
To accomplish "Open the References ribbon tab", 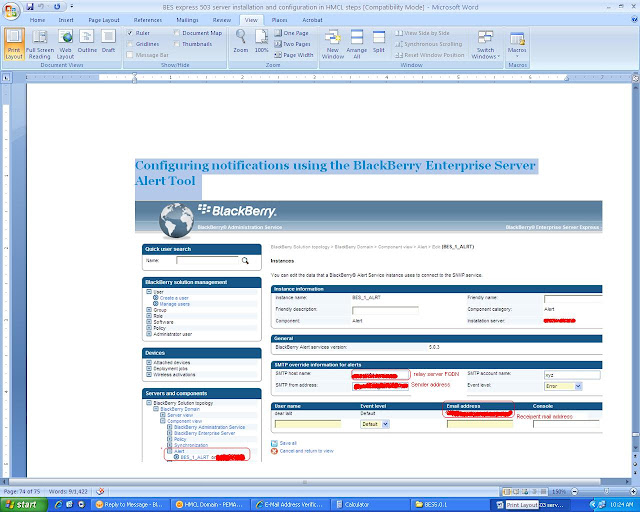I will coord(148,20).
